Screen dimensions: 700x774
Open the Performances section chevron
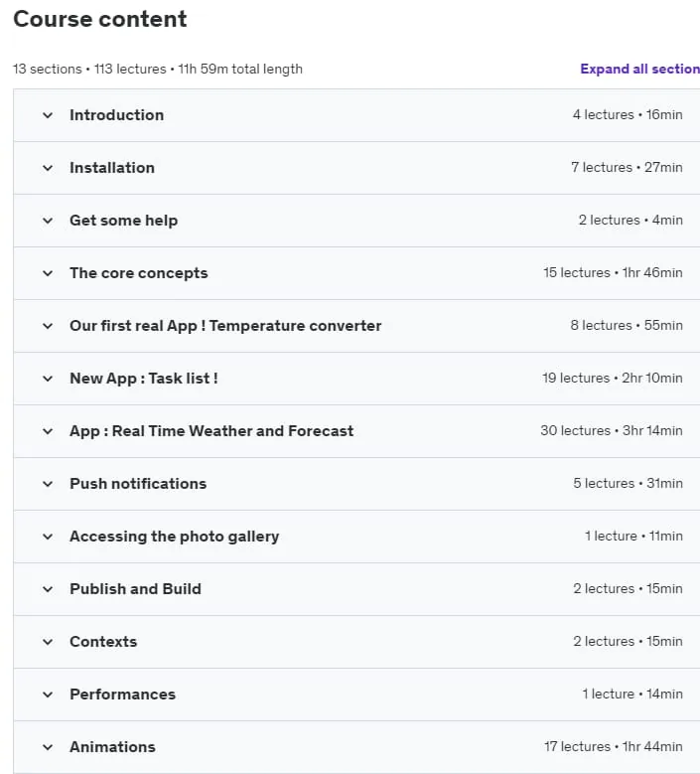click(48, 696)
